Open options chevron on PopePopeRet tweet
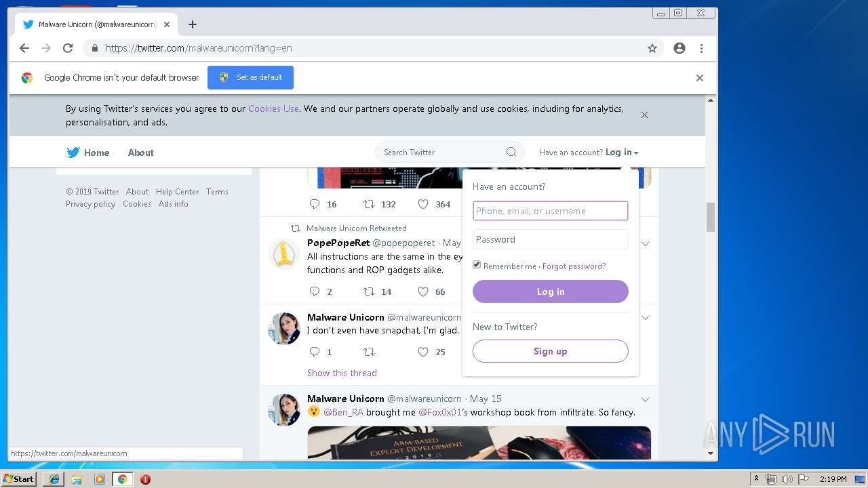Viewport: 868px width, 488px height. (x=646, y=243)
